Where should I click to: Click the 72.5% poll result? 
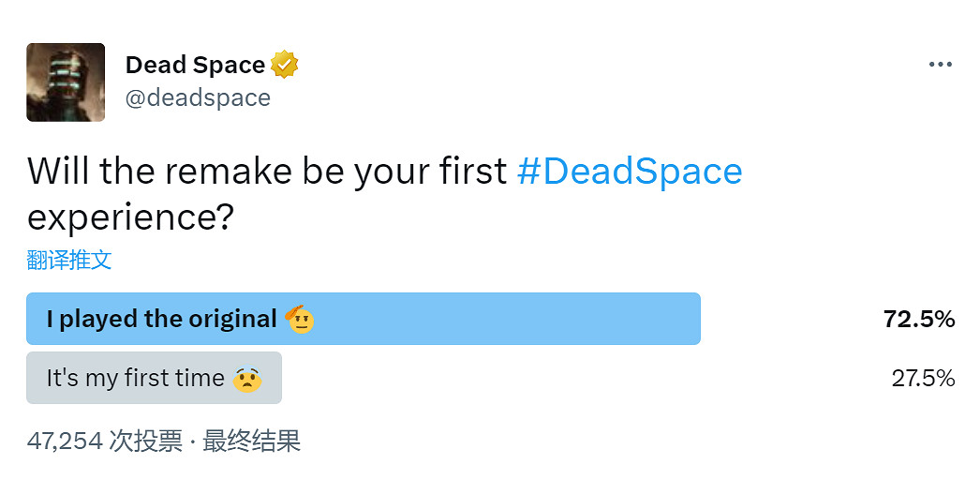tap(918, 319)
